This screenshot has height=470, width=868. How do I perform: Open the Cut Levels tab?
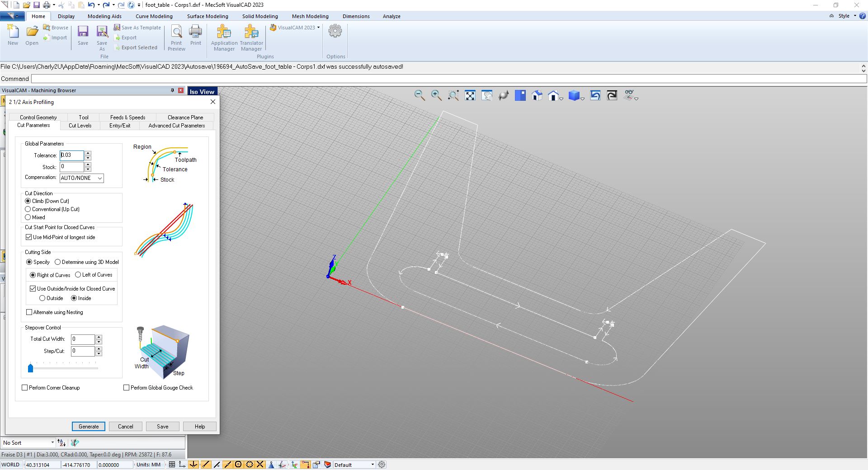(80, 126)
